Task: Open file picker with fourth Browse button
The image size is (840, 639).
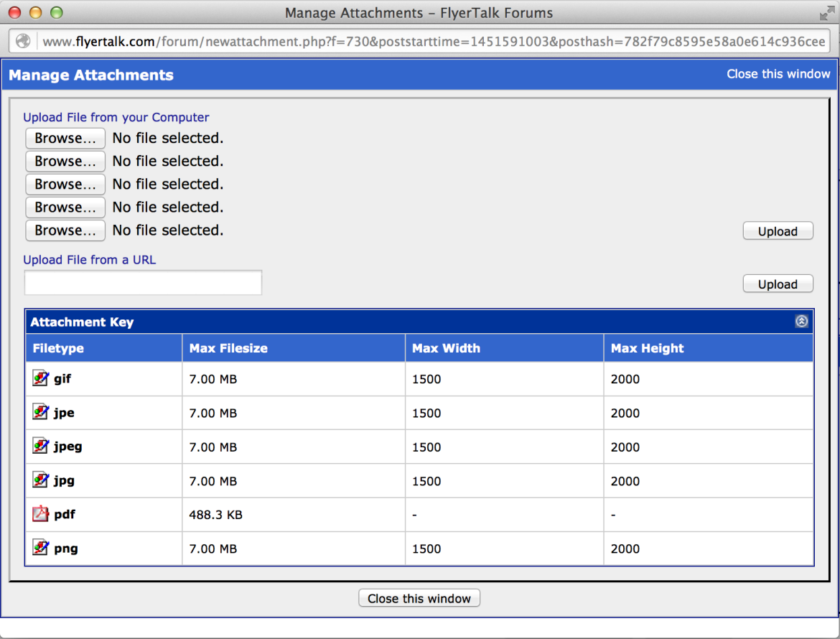Action: tap(65, 207)
